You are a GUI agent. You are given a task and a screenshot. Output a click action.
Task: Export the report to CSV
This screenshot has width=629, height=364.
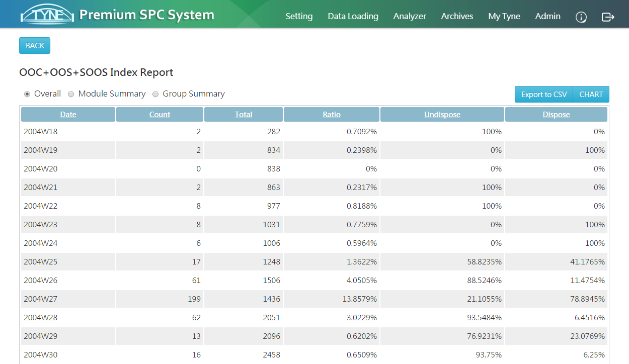(543, 95)
